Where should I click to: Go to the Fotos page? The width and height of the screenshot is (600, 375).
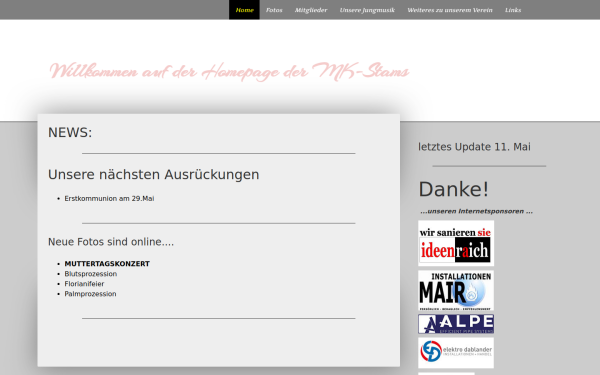click(274, 10)
